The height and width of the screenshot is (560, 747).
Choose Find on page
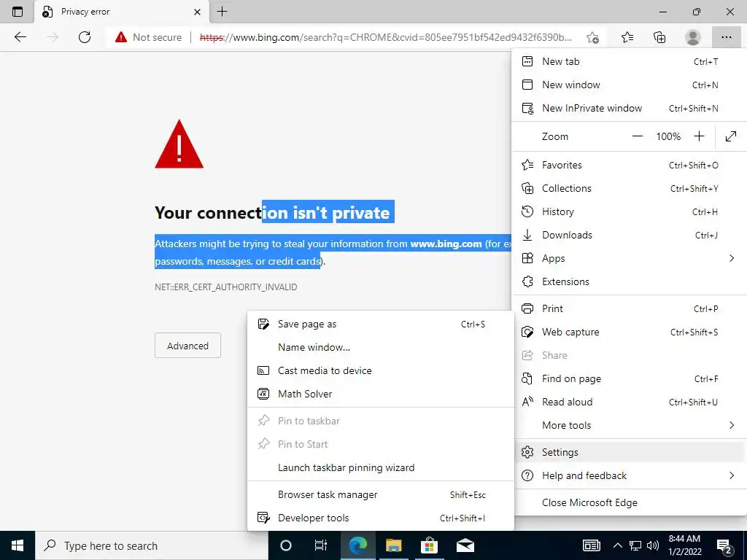coord(629,379)
